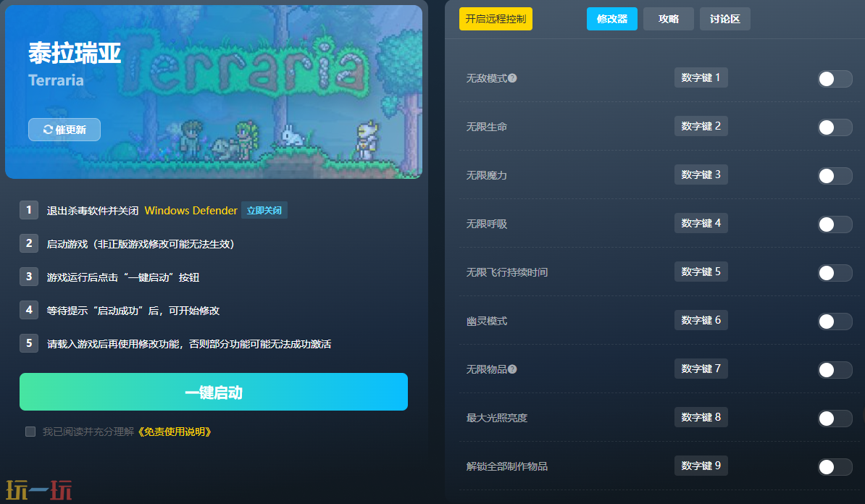Open the 讨论区 tab
Image resolution: width=865 pixels, height=504 pixels.
(x=725, y=19)
